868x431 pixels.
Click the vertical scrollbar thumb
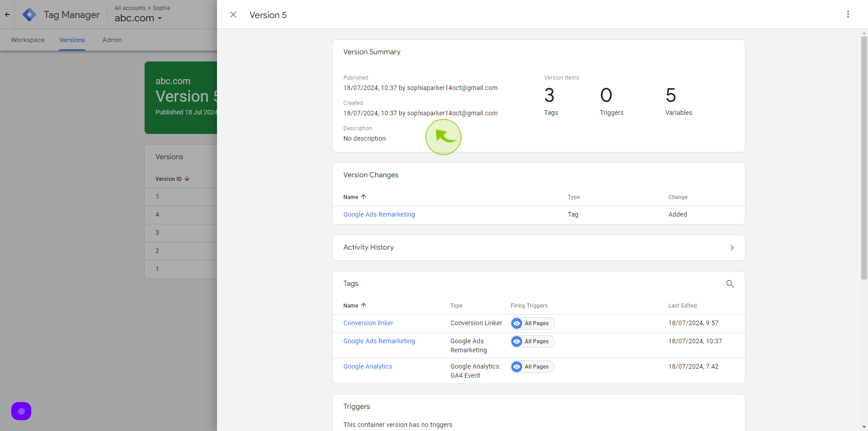(864, 158)
